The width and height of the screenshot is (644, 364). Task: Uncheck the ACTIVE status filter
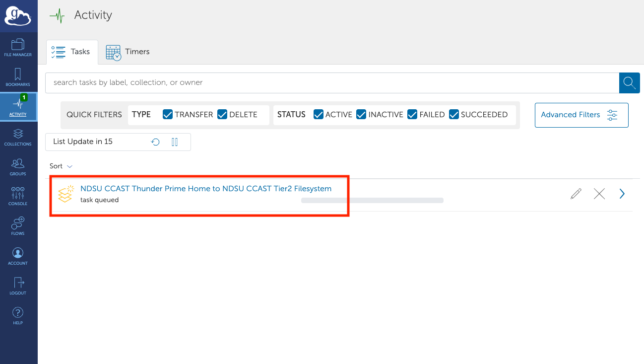tap(319, 115)
